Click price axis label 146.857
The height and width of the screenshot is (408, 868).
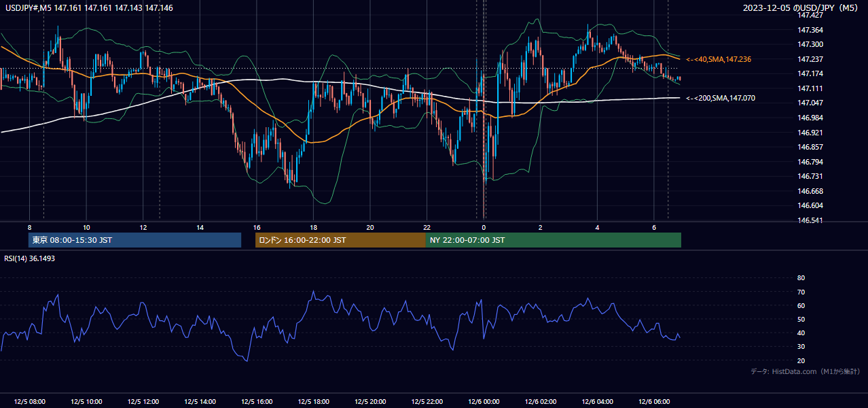[810, 147]
